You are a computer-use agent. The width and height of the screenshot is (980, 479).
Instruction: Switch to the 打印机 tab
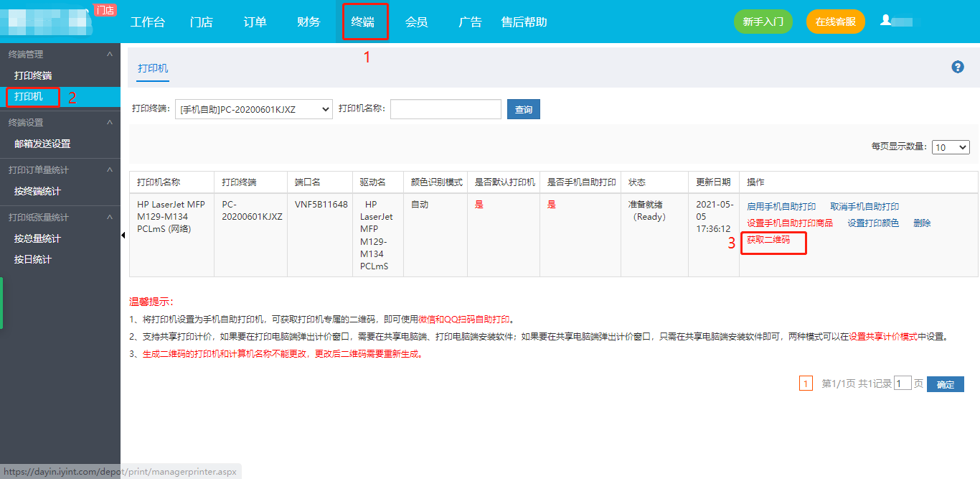(153, 68)
